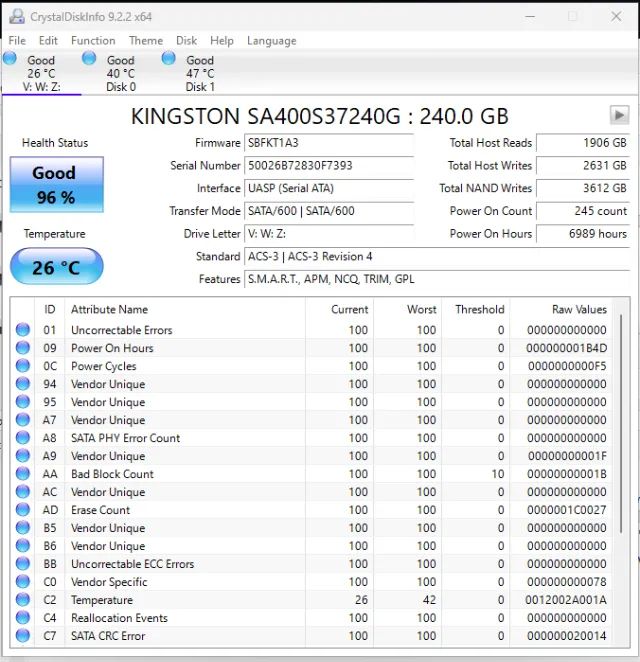This screenshot has height=662, width=640.
Task: Click the Serial Number field
Action: 329,166
